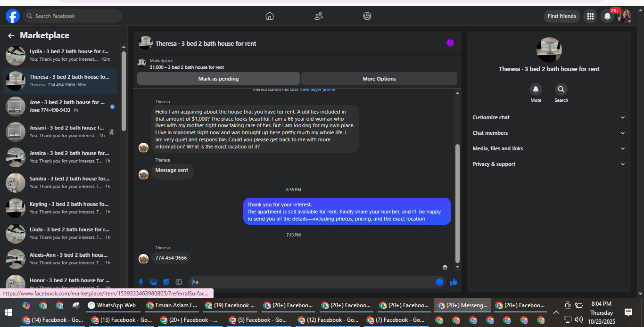
Task: Open Alexis-Ann's conversation
Action: tap(60, 259)
